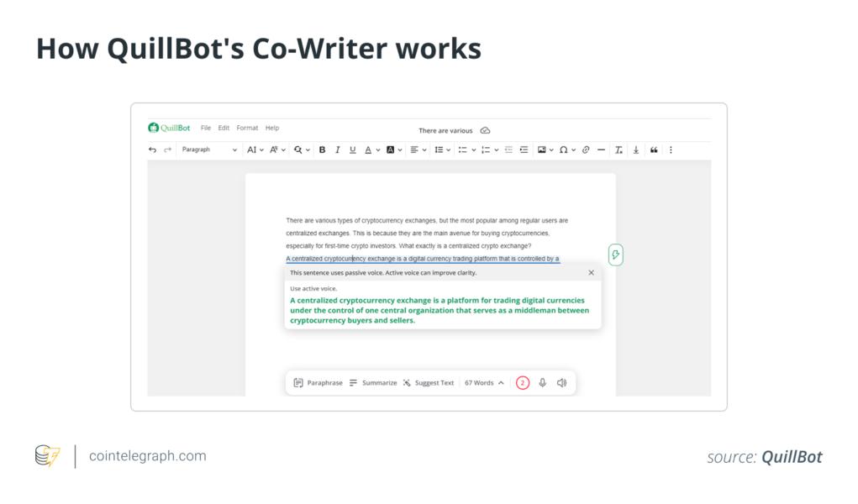Open the File menu

(x=206, y=128)
